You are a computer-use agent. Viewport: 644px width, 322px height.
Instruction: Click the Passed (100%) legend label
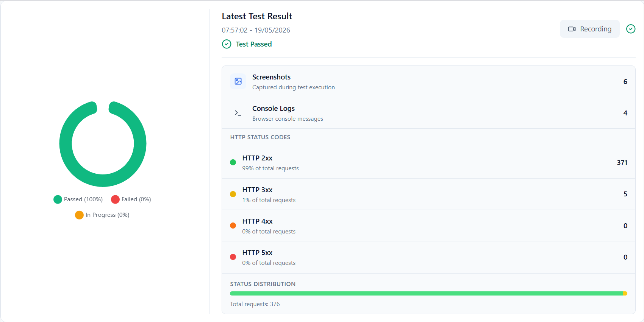point(83,199)
